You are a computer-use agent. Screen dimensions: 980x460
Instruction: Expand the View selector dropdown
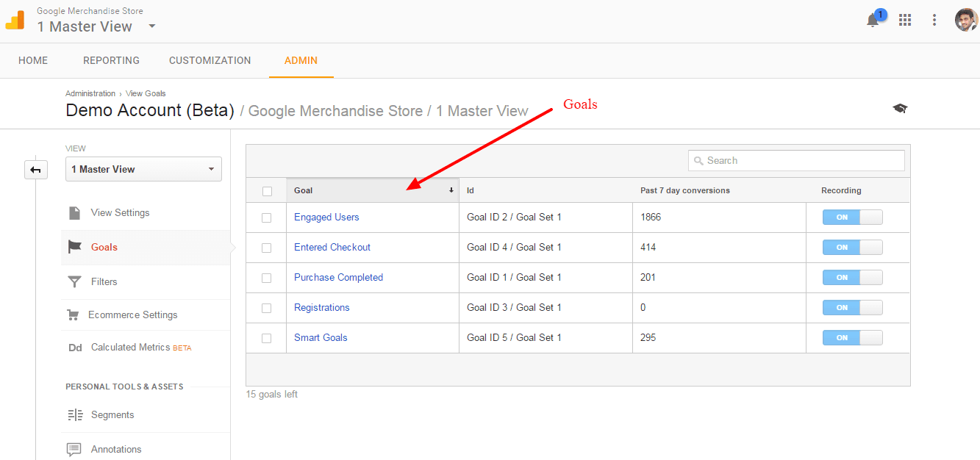143,169
